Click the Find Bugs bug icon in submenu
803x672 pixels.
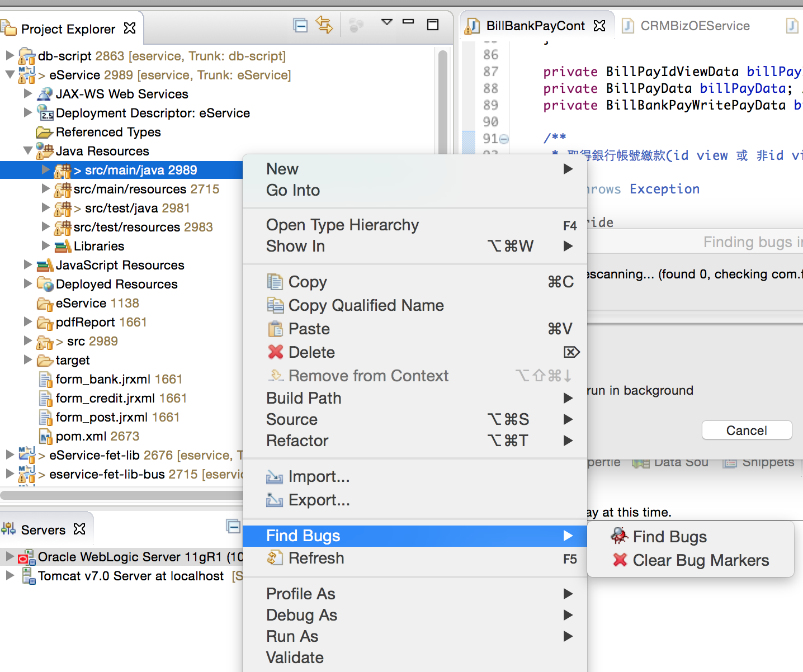click(618, 536)
